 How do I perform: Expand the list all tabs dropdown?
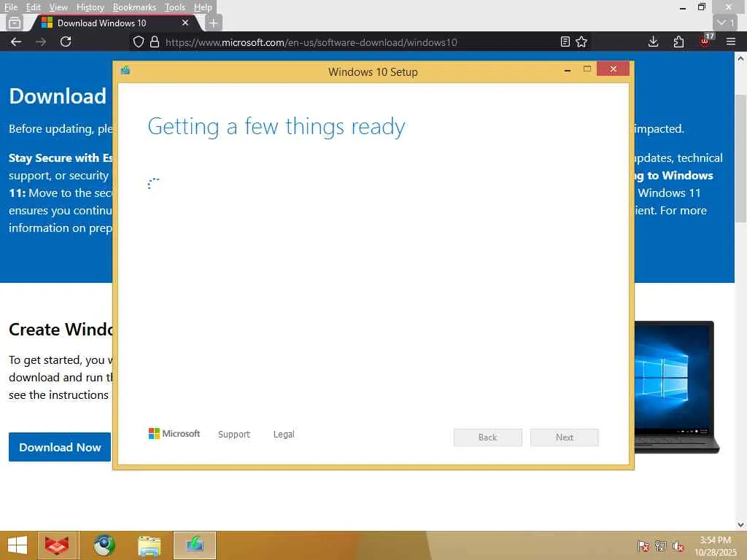point(726,23)
